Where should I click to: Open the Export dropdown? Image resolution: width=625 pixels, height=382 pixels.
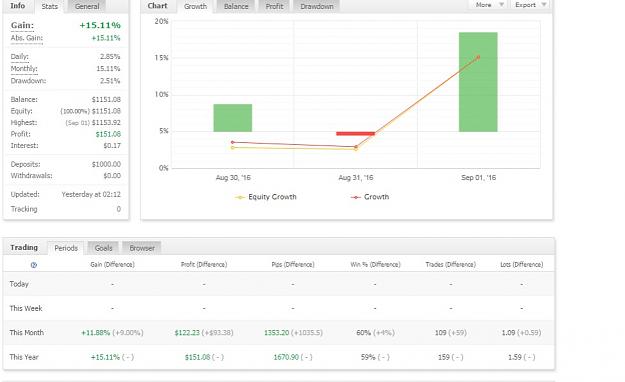tap(531, 5)
